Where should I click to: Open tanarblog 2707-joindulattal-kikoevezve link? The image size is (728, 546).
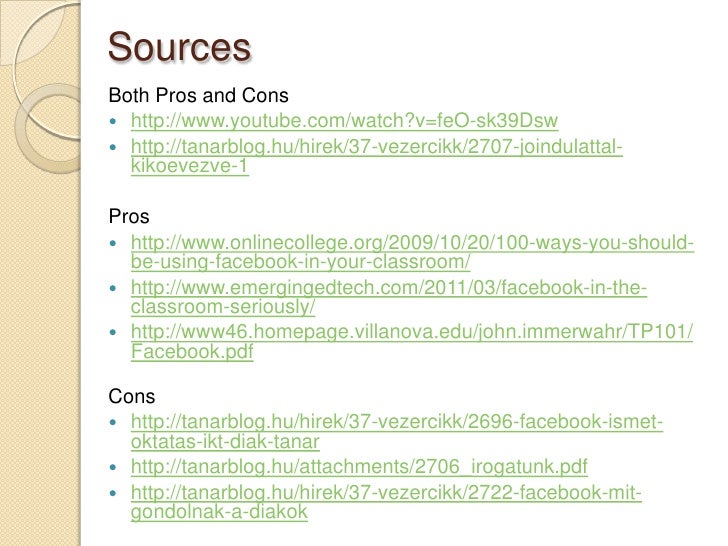pyautogui.click(x=377, y=156)
